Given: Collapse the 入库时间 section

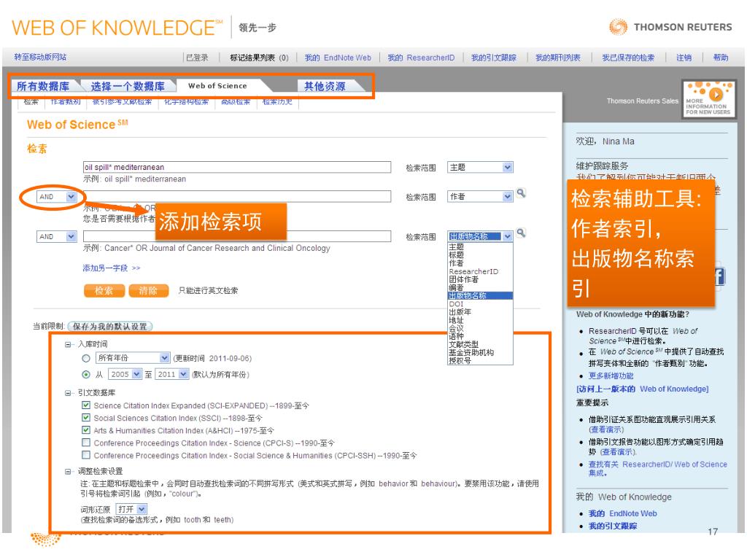Looking at the screenshot, I should point(68,344).
